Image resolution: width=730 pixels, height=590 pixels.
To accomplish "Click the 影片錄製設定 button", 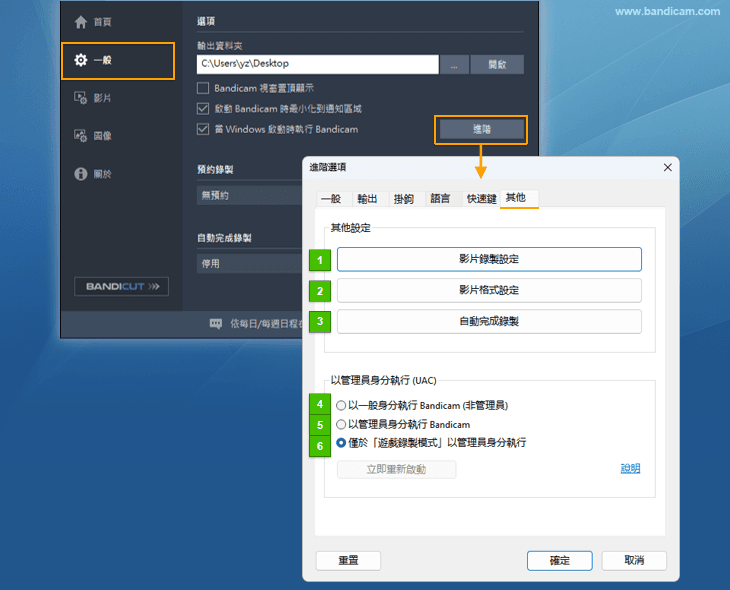I will click(489, 259).
